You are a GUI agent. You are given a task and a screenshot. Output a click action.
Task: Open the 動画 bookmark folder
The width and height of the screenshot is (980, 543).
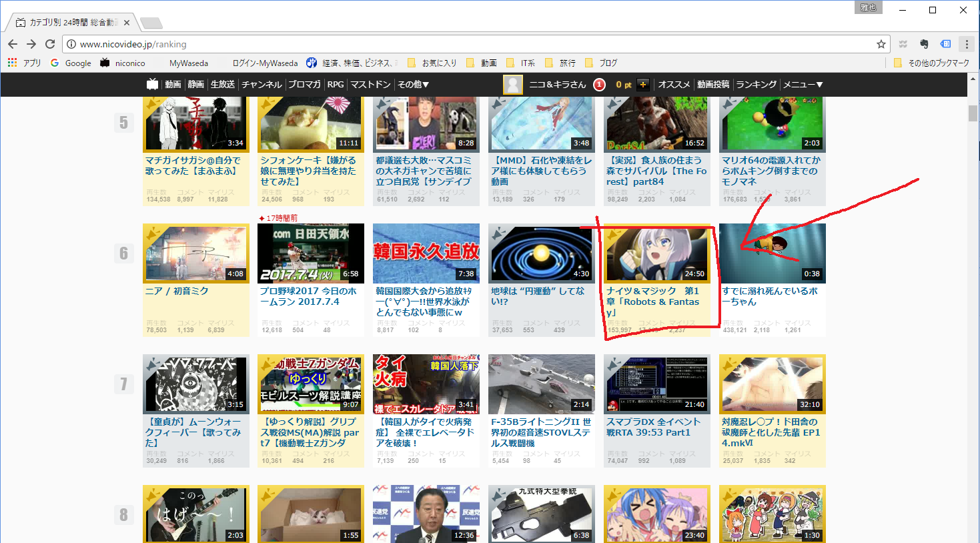click(x=482, y=63)
